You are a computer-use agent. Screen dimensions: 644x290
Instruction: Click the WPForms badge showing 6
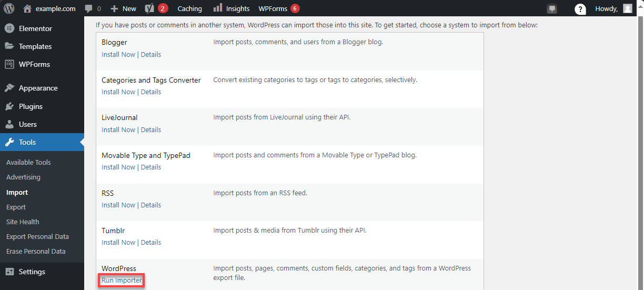[295, 8]
